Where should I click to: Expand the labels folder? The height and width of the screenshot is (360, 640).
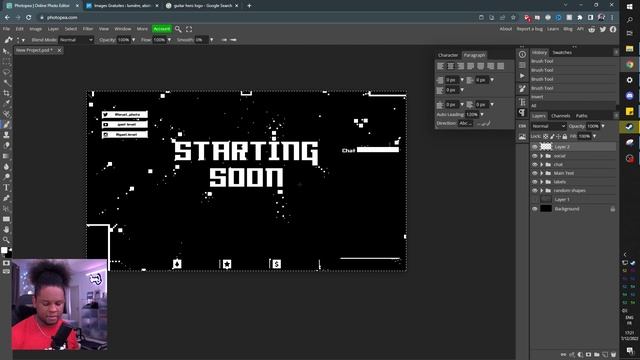click(x=542, y=182)
